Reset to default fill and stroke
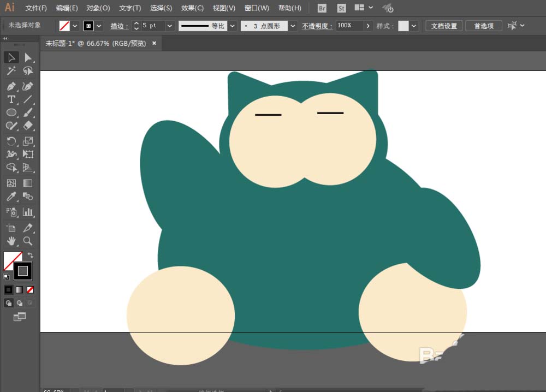This screenshot has height=392, width=546. 7,277
